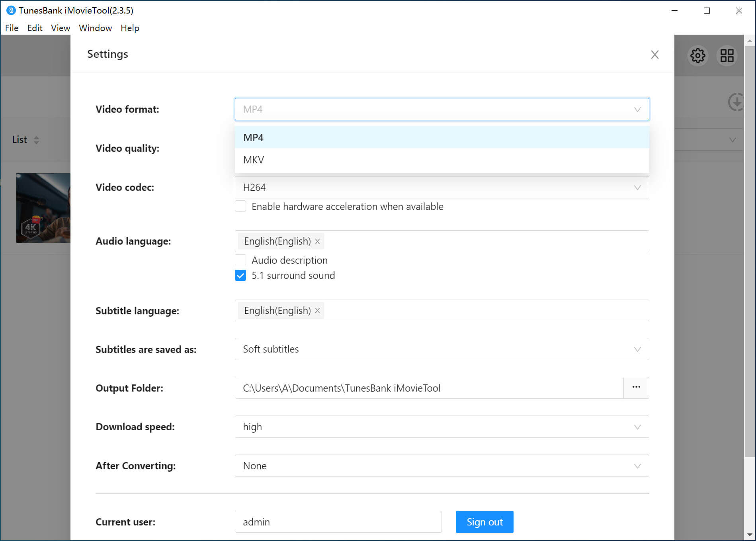Remove English tag from Subtitle language
This screenshot has width=756, height=541.
coord(317,311)
